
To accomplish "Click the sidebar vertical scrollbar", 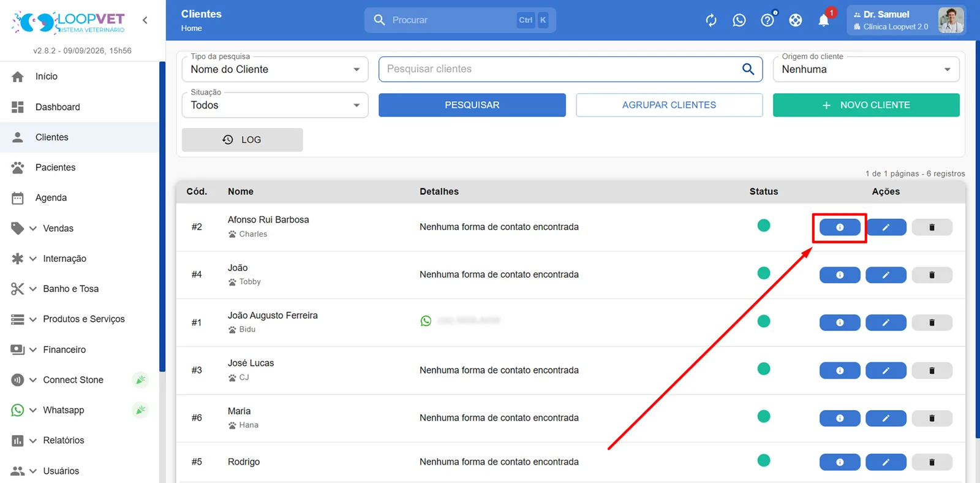I will point(162,216).
